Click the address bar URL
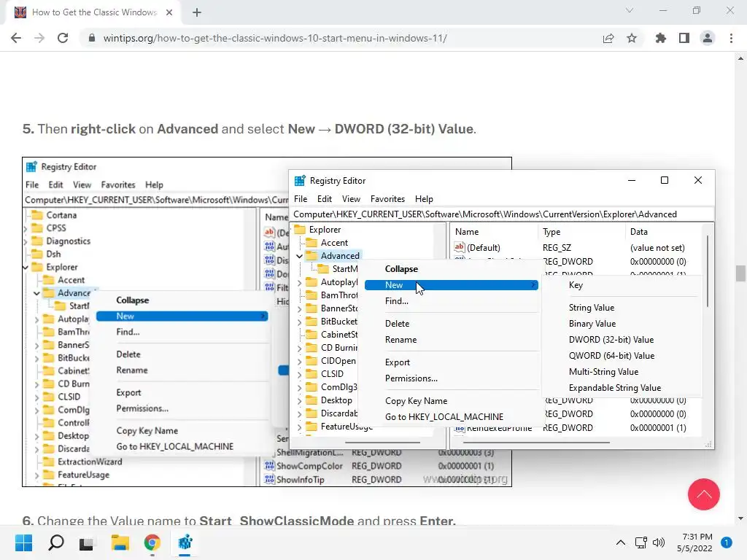The width and height of the screenshot is (747, 560). coord(275,38)
